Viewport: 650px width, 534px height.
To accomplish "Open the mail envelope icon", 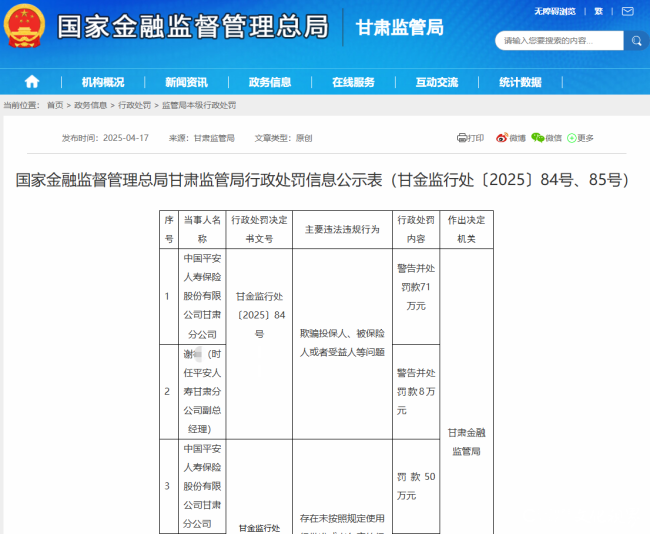I will click(628, 12).
